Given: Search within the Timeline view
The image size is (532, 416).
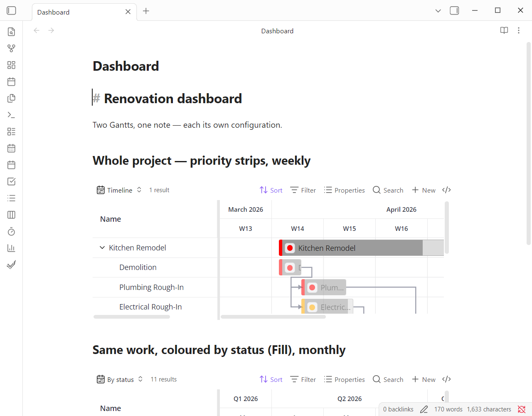Looking at the screenshot, I should [388, 190].
